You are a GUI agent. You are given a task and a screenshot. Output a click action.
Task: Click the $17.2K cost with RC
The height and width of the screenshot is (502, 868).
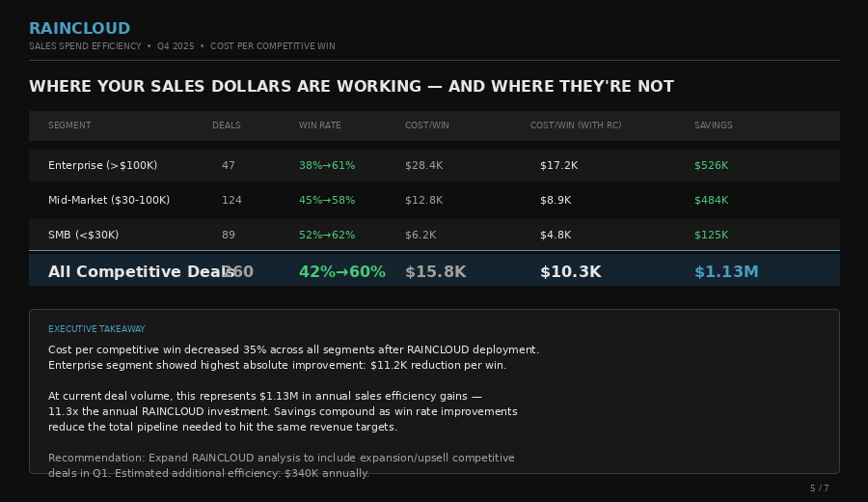pos(558,165)
